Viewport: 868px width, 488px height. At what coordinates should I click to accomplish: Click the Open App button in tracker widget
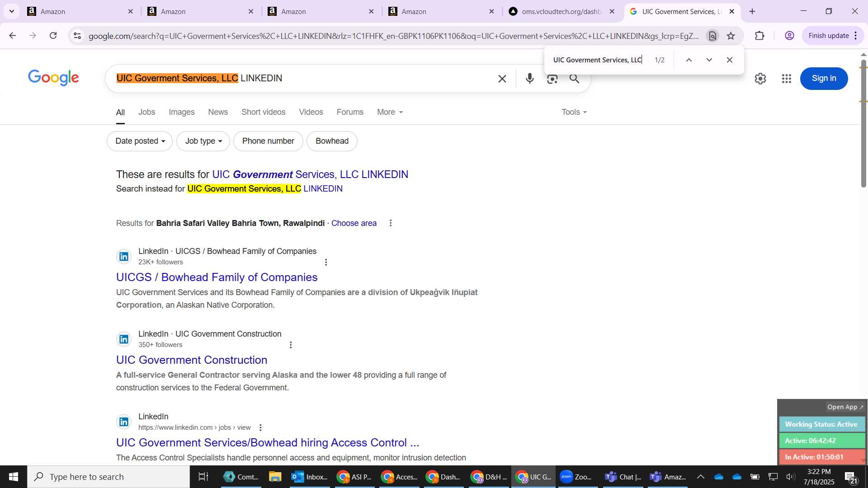coord(845,407)
